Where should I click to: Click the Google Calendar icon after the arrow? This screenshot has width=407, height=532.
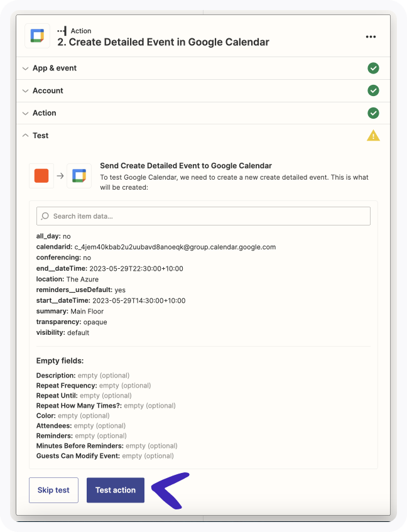tap(79, 176)
